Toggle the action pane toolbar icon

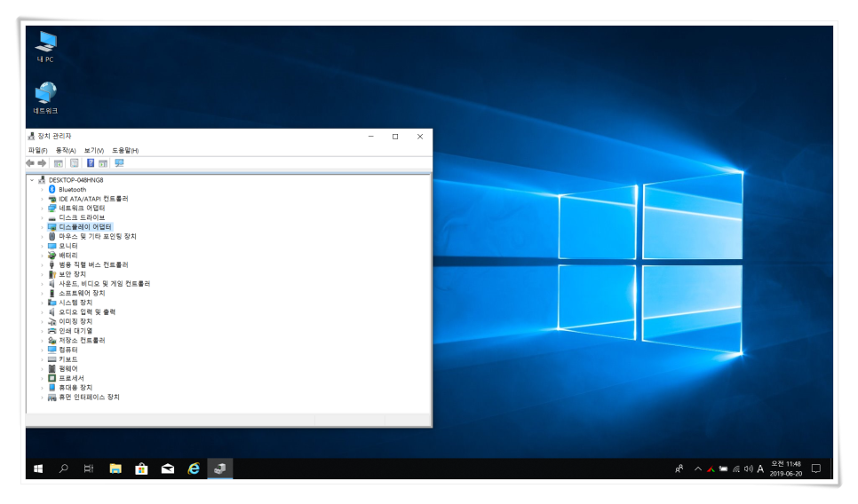click(103, 163)
